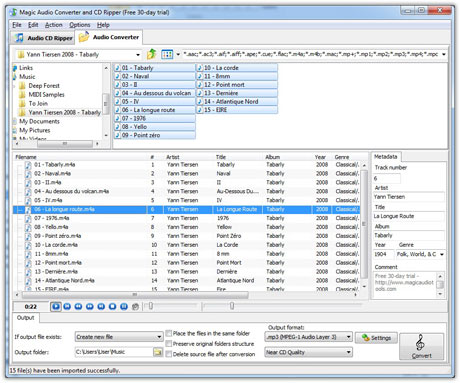Open view mode dropdown arrow beside the view icon
The image size is (460, 383).
(x=178, y=54)
